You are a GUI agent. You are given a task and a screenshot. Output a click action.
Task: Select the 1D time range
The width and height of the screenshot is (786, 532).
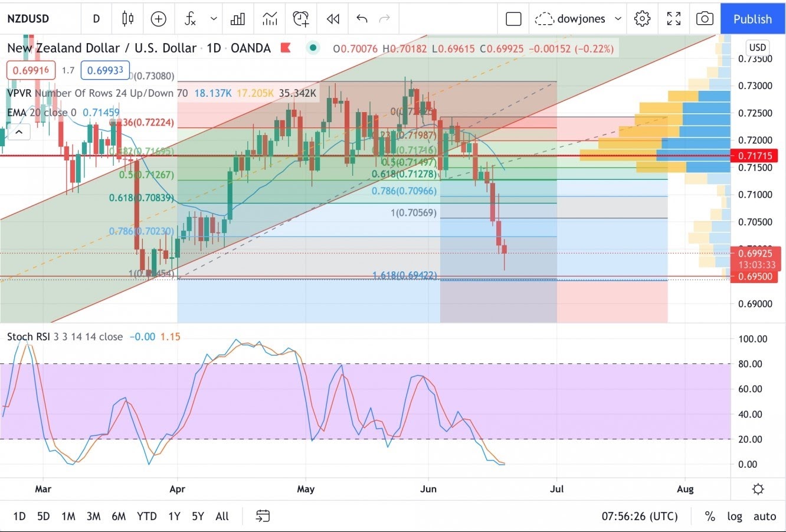point(19,516)
